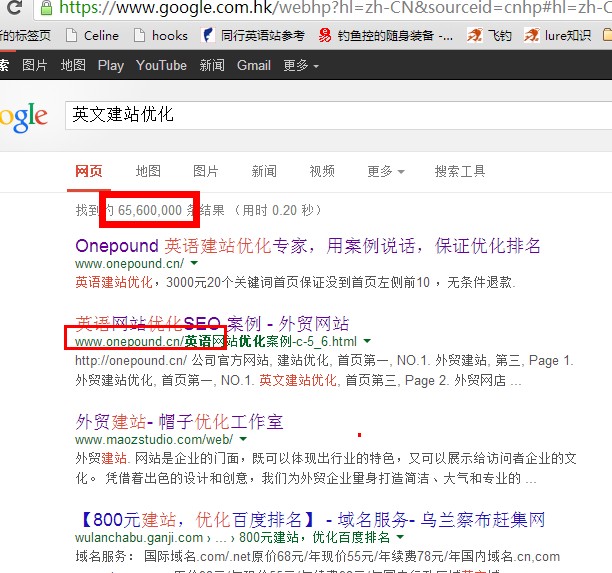Open the Celine bookmark

(93, 36)
